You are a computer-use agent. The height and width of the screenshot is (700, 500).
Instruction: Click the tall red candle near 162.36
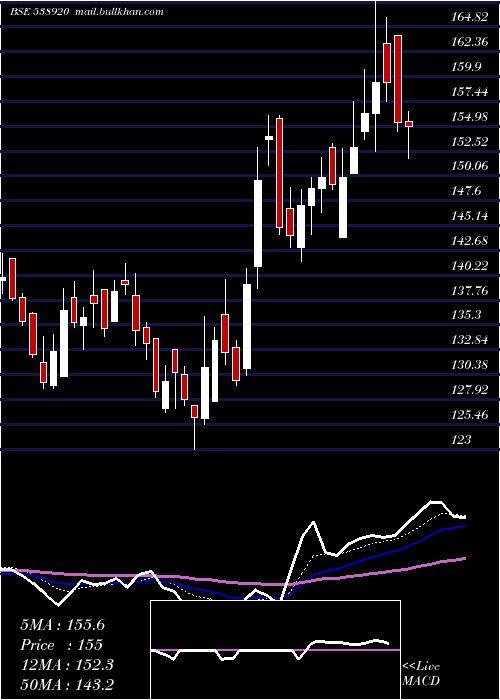click(398, 79)
